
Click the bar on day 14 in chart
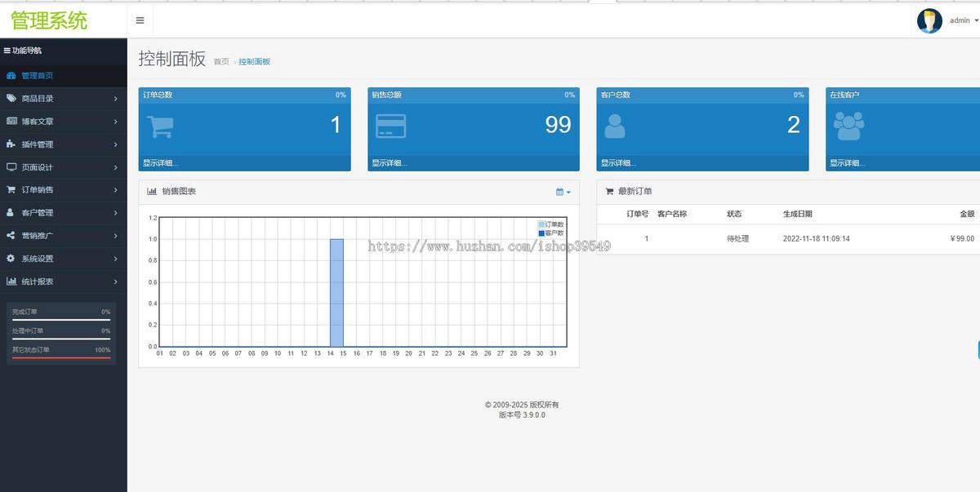(x=336, y=293)
